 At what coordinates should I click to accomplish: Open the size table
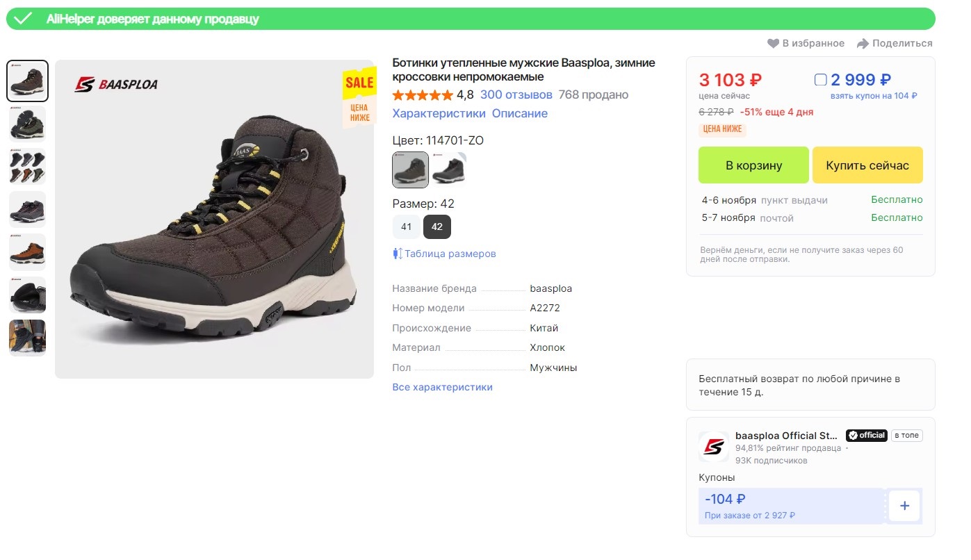(450, 254)
